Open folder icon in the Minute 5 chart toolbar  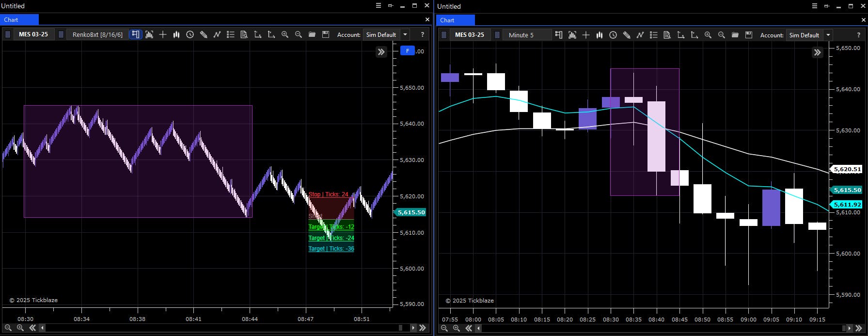pyautogui.click(x=735, y=35)
